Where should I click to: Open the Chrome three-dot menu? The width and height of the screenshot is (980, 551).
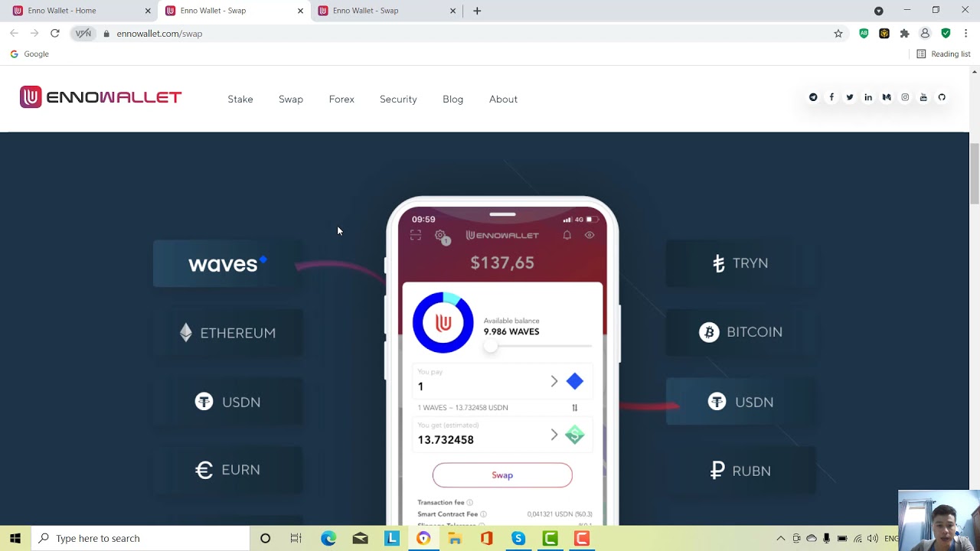tap(965, 34)
